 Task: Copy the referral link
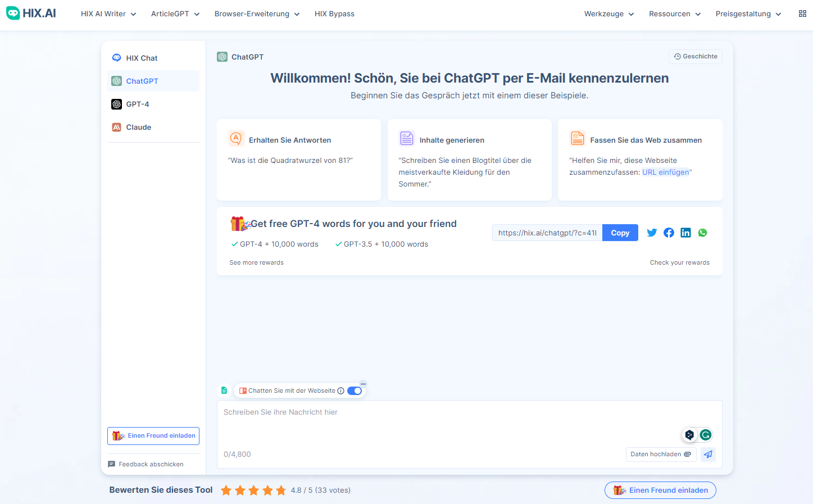pos(620,233)
